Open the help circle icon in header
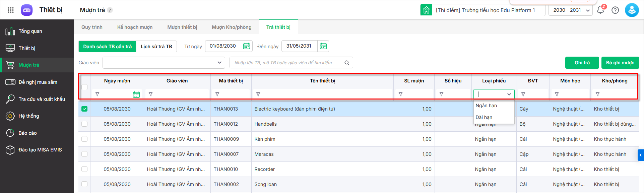This screenshot has width=644, height=193. 615,10
